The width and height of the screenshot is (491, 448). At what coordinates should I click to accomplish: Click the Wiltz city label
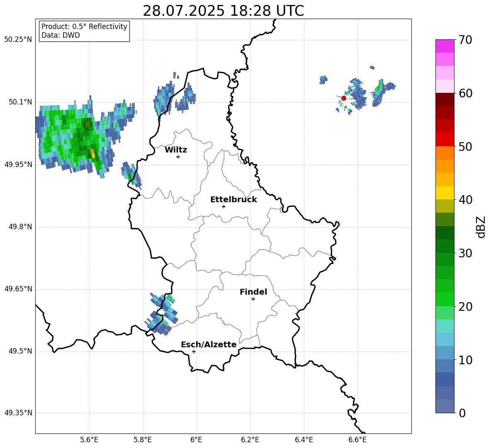(x=176, y=150)
